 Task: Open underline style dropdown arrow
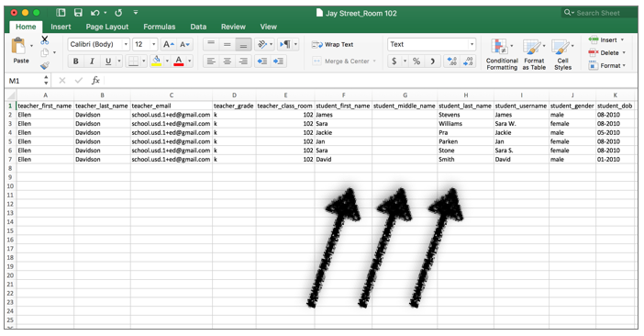click(119, 62)
